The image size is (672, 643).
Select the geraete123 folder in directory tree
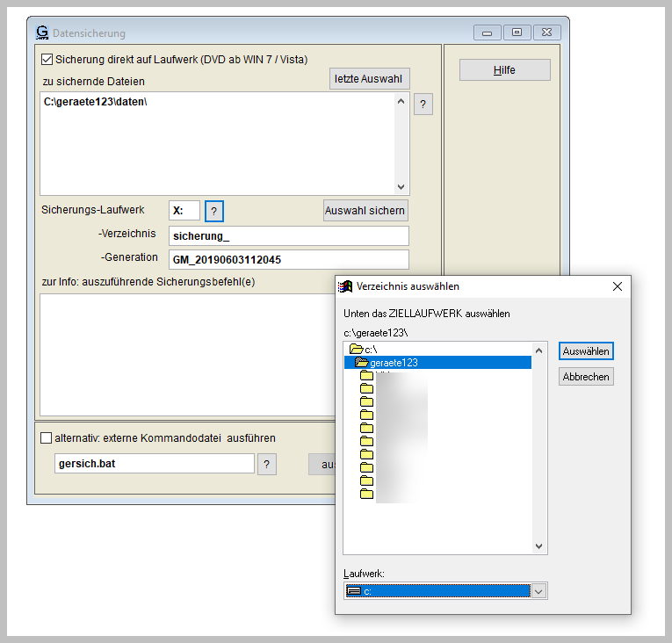point(393,362)
